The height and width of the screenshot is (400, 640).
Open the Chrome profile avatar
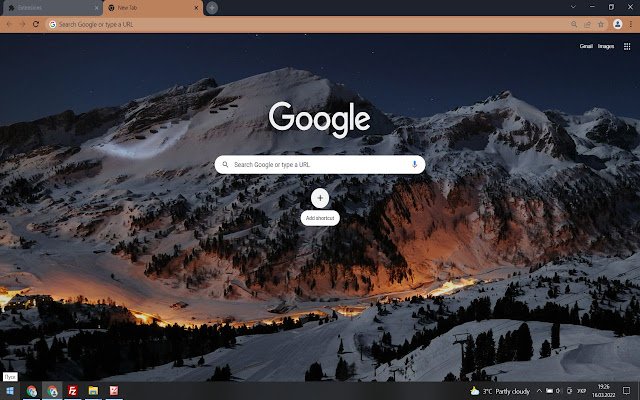click(618, 24)
